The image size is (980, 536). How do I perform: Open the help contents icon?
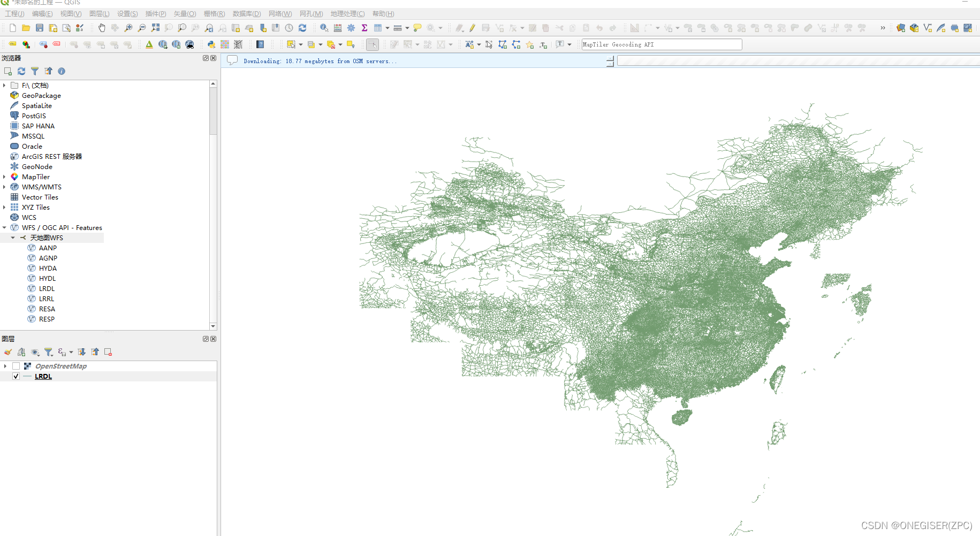(260, 44)
